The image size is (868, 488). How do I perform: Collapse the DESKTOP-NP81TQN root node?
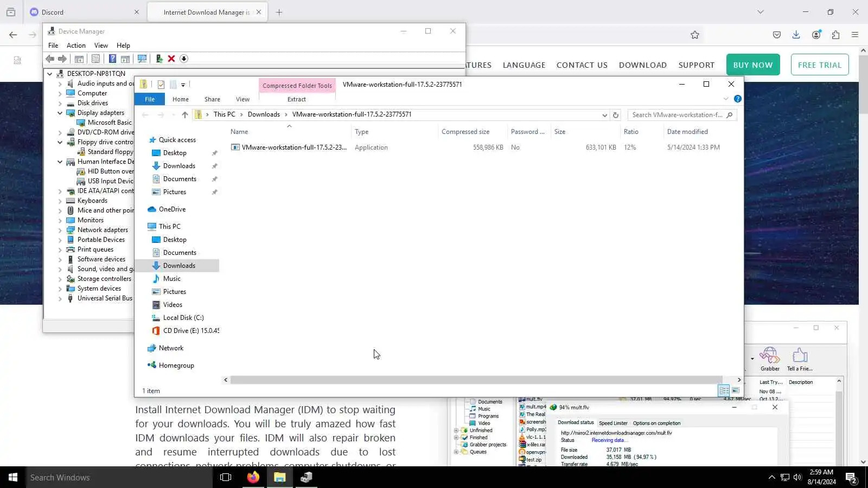point(50,74)
